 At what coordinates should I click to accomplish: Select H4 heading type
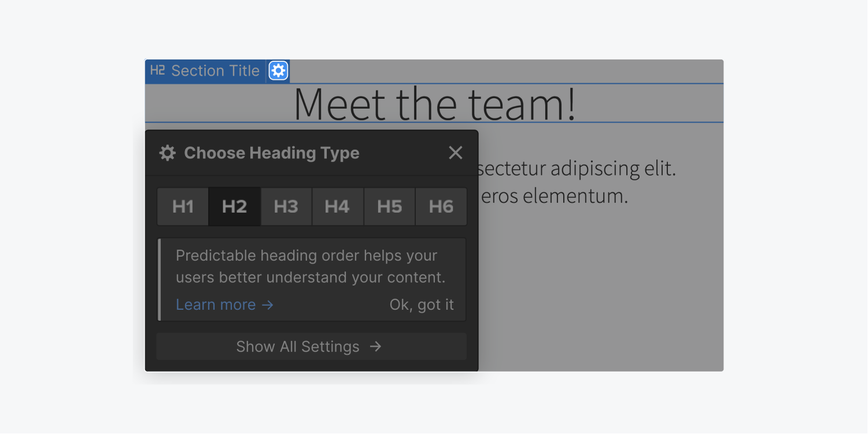[338, 206]
